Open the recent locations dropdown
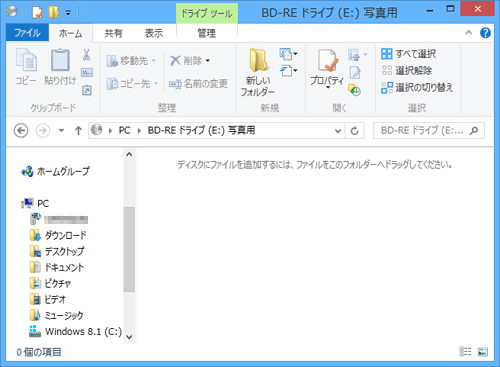500x367 pixels. tap(61, 130)
